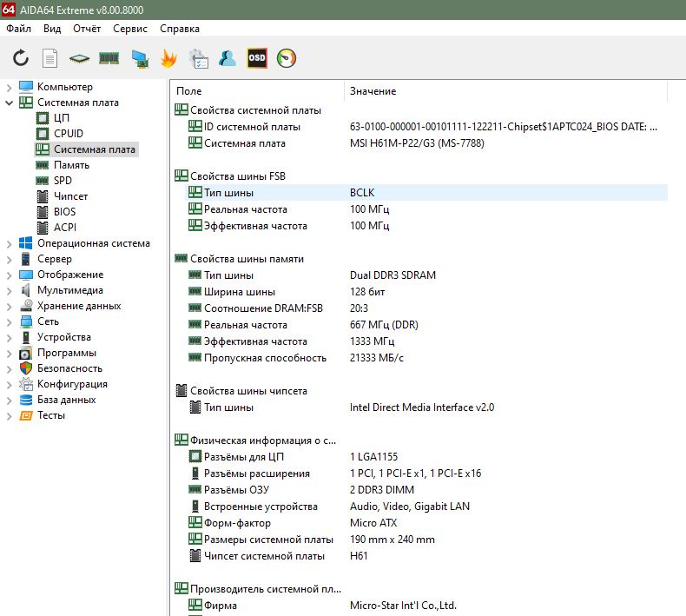Select Память in the tree
The image size is (686, 616).
pyautogui.click(x=71, y=165)
